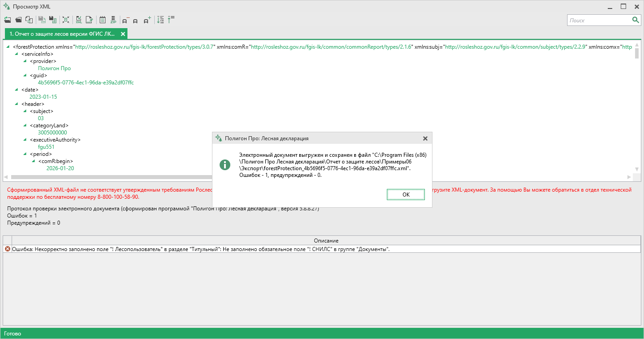This screenshot has width=644, height=339.
Task: Click the magnifier search icon
Action: click(x=636, y=20)
